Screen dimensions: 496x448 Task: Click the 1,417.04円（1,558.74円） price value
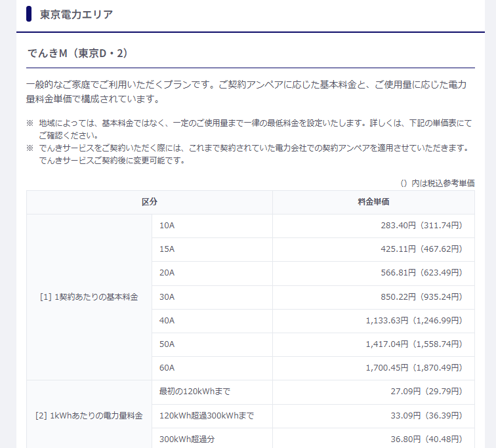click(x=414, y=344)
